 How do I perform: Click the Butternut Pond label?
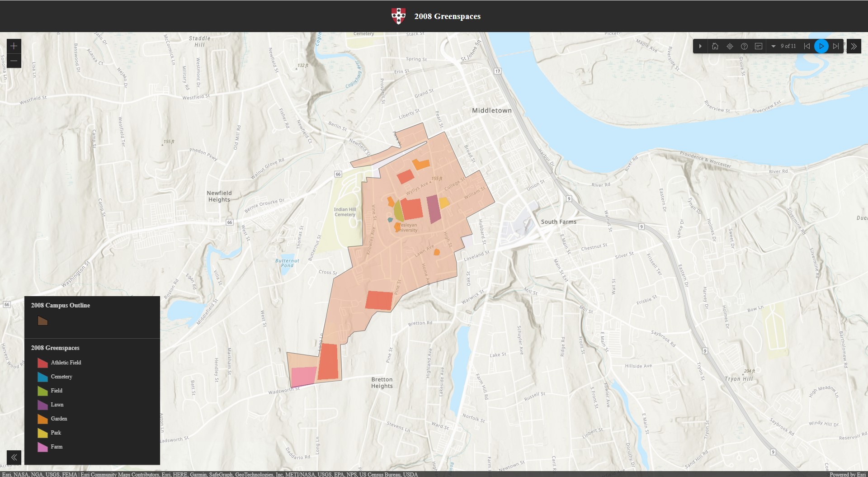pos(287,263)
